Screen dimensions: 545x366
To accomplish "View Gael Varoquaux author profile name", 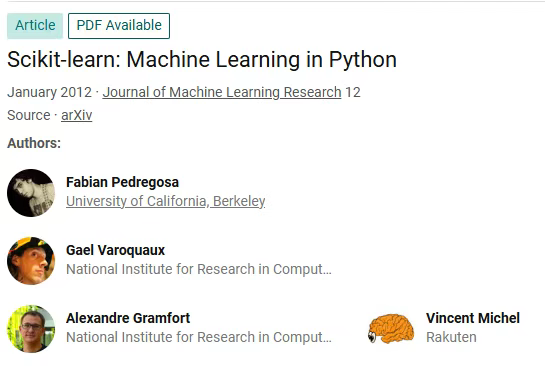I will [x=115, y=250].
